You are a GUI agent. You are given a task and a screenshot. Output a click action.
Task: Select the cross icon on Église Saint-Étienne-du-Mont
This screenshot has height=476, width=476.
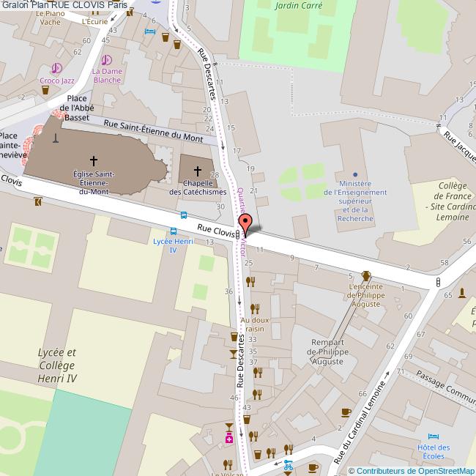click(94, 161)
